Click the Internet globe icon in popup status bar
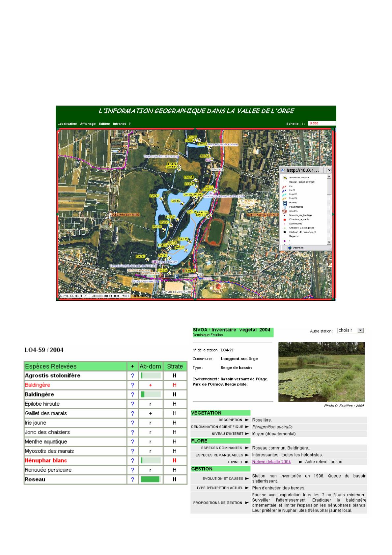This screenshot has height=555, width=392. [290, 248]
